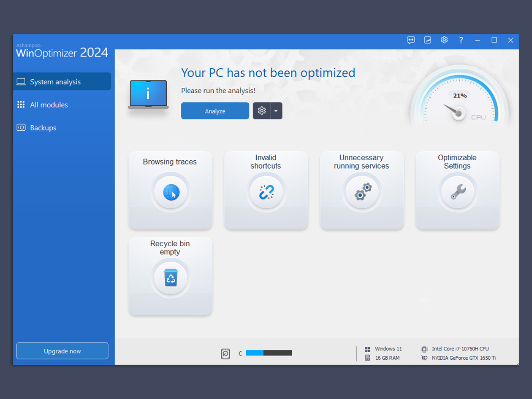Click the Optimizable Settings wrench icon

(458, 192)
